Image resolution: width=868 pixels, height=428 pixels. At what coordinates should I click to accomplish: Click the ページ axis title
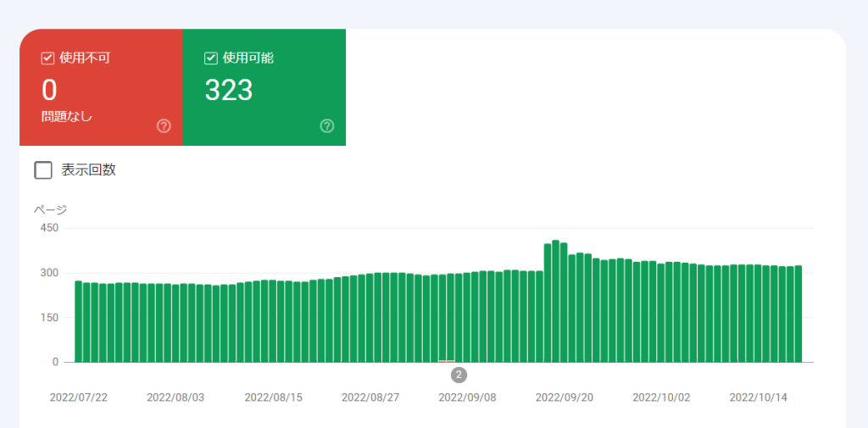coord(50,209)
